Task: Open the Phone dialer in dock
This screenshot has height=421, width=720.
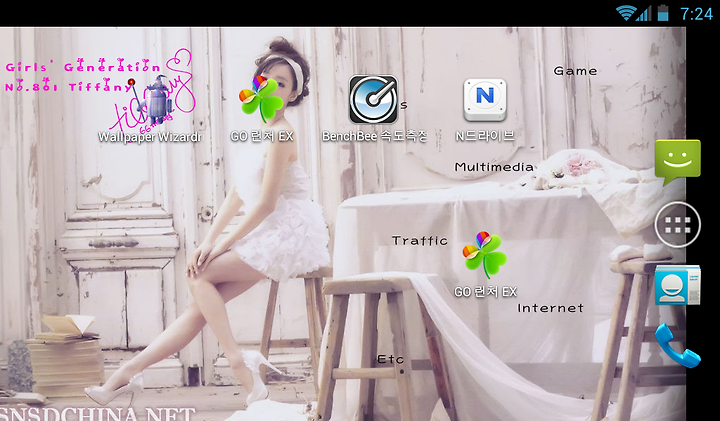Action: coord(678,345)
